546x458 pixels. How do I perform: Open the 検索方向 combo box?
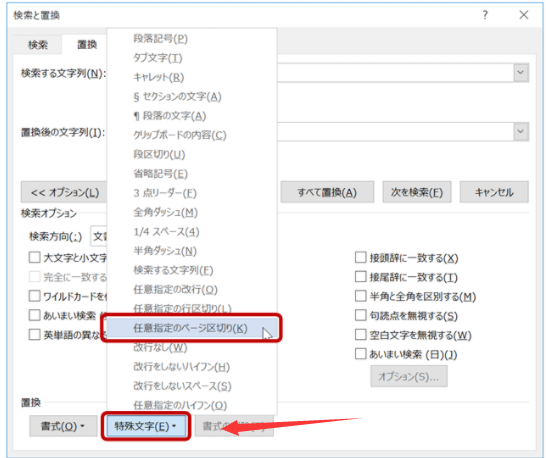click(x=99, y=236)
